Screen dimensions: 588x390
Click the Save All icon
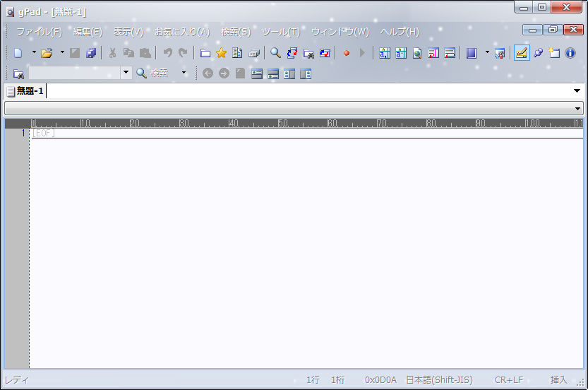tap(91, 53)
